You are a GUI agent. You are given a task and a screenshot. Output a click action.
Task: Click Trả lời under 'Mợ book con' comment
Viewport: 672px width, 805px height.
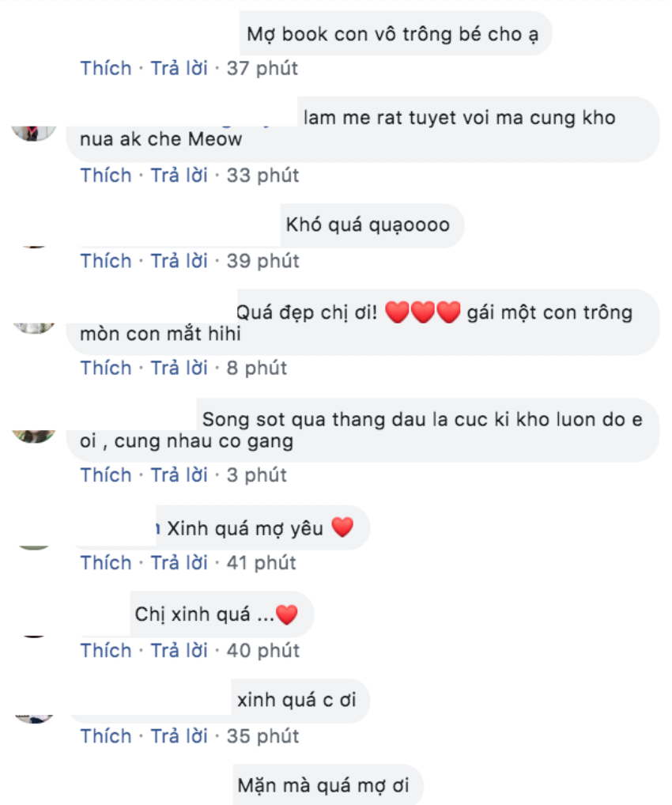(x=179, y=69)
